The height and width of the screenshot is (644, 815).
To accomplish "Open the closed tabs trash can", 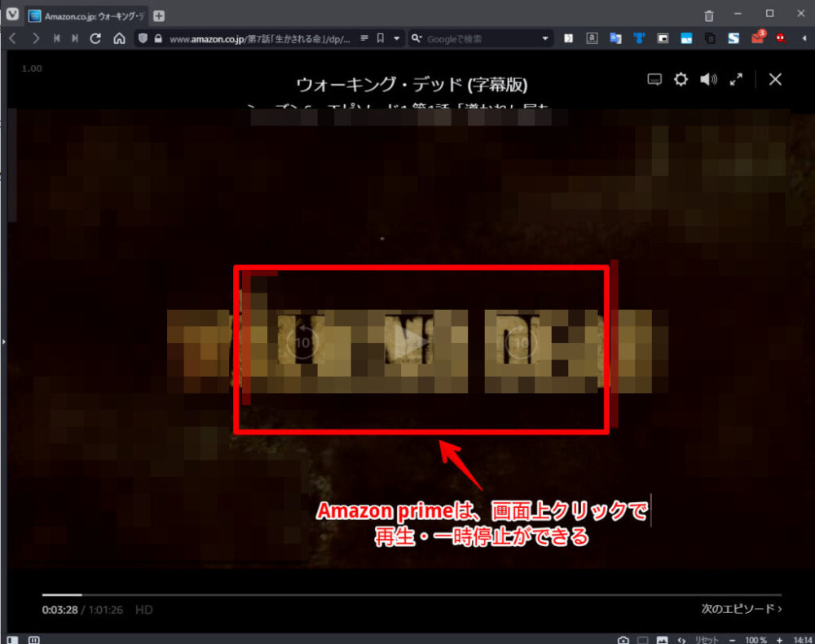I will (x=709, y=16).
